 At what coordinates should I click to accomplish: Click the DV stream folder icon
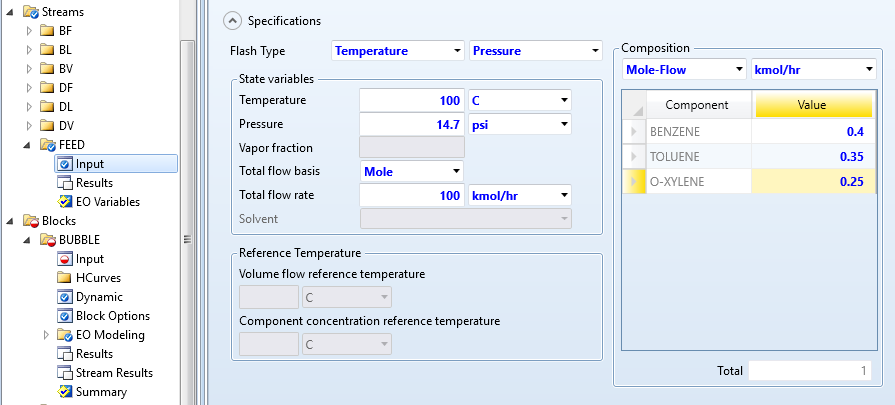[x=47, y=125]
